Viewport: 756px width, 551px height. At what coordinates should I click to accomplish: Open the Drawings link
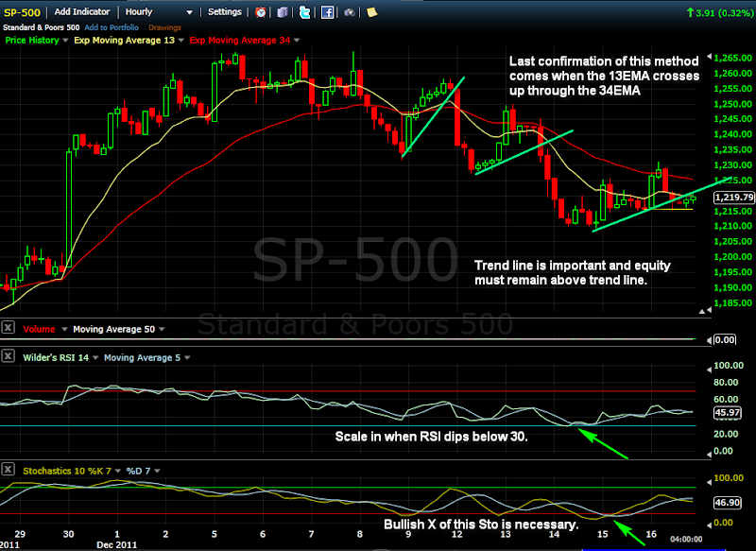click(164, 27)
